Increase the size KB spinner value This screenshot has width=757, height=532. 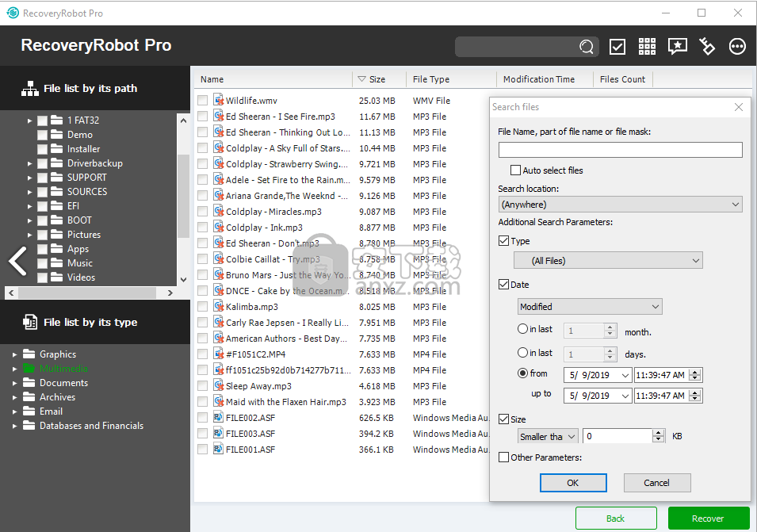(x=659, y=433)
